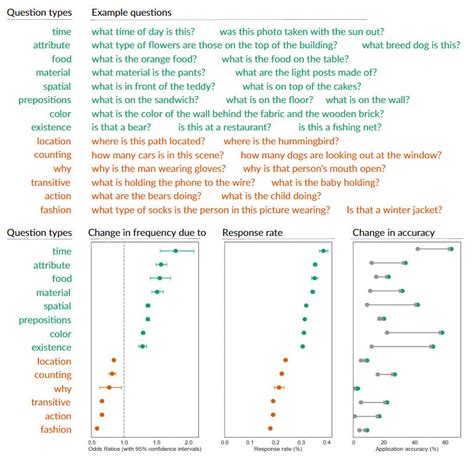Select "where is the hummingbird?" question text
This screenshot has height=459, width=474.
click(x=281, y=141)
